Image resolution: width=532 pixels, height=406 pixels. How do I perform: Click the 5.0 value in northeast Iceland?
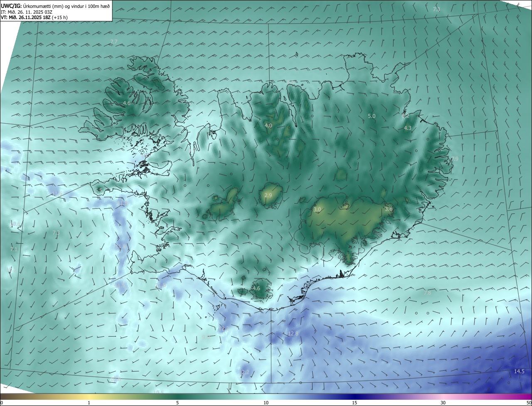(x=372, y=116)
